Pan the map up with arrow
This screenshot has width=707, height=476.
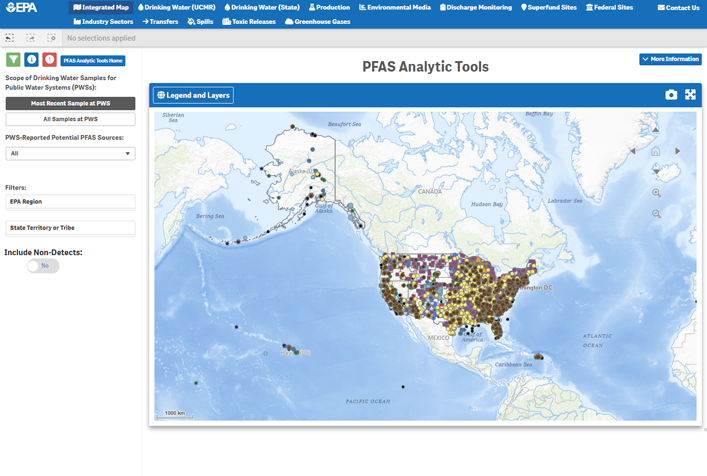point(656,130)
